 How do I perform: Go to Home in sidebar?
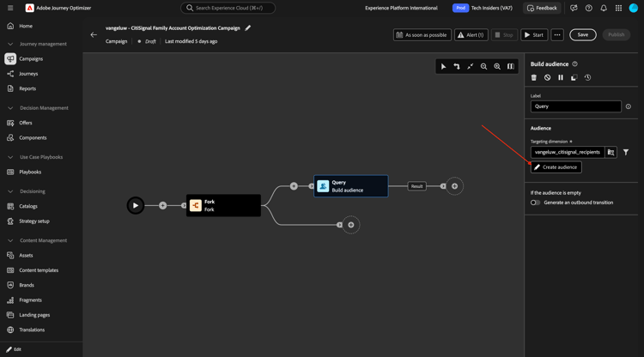(x=26, y=26)
